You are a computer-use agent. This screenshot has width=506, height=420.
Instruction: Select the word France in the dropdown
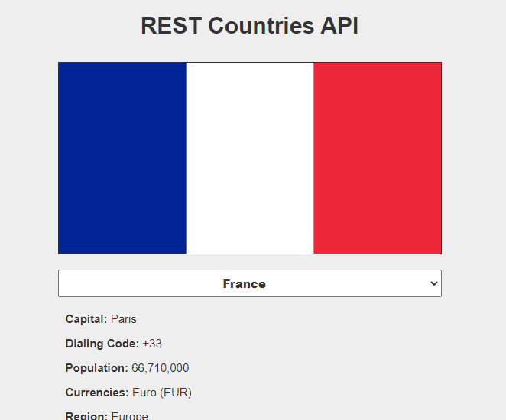[245, 284]
